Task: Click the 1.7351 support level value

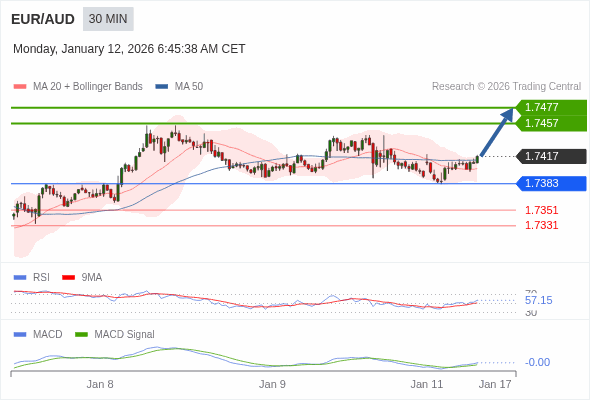Action: click(541, 210)
